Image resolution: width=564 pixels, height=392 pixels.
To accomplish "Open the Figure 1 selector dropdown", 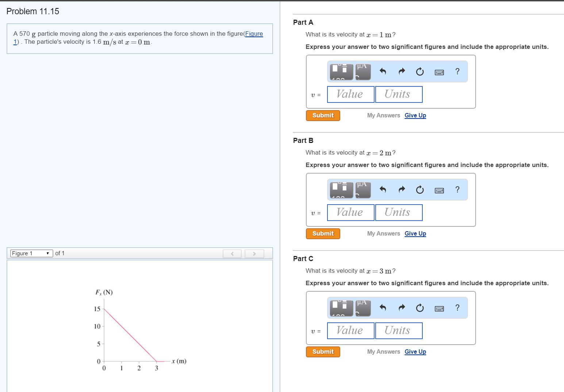I will [31, 253].
